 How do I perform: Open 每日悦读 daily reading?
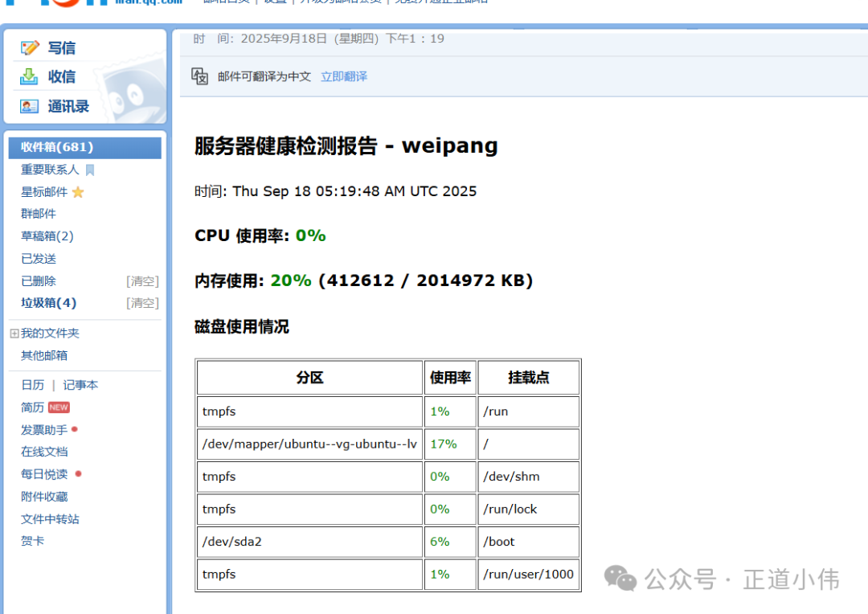pyautogui.click(x=44, y=474)
